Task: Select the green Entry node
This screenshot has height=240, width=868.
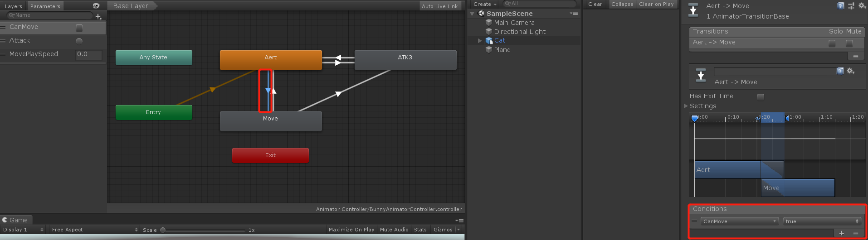Action: pos(154,112)
